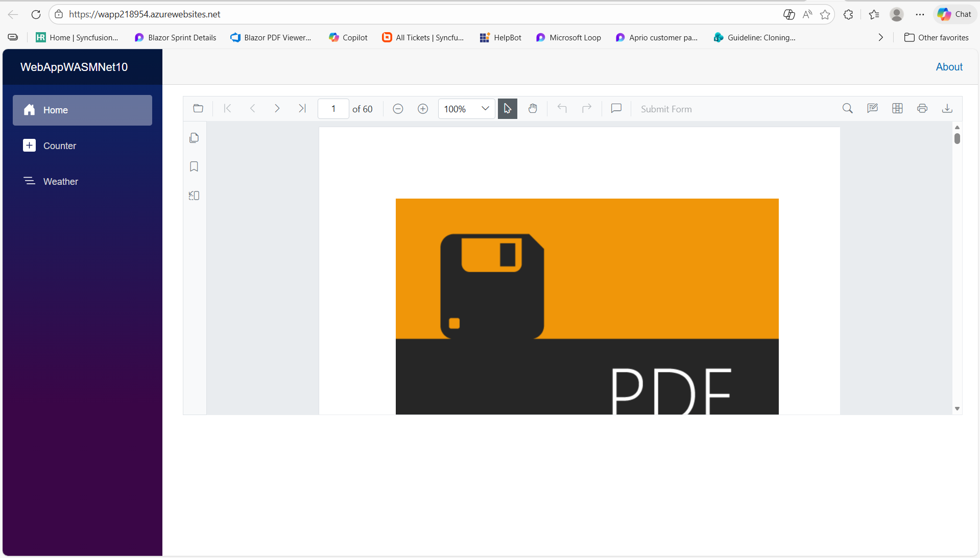The height and width of the screenshot is (558, 980).
Task: Open the Weather page
Action: coord(82,182)
